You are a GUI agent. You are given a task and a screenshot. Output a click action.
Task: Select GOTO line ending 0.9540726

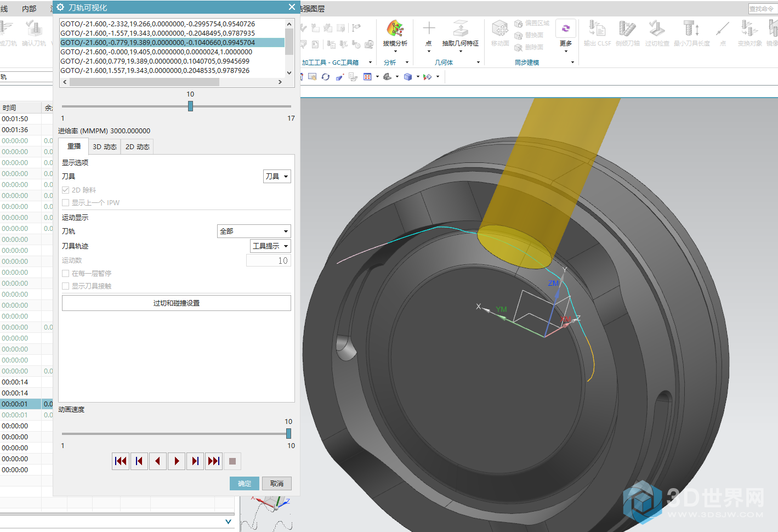point(172,24)
